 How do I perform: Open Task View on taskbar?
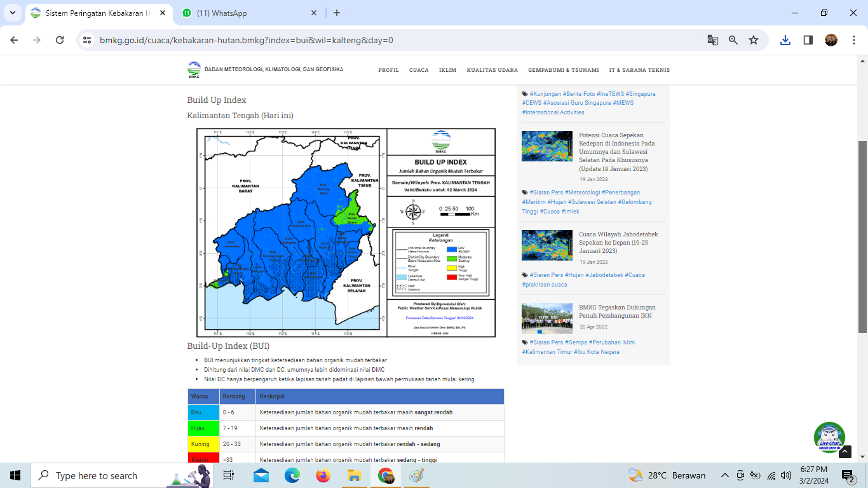[229, 475]
